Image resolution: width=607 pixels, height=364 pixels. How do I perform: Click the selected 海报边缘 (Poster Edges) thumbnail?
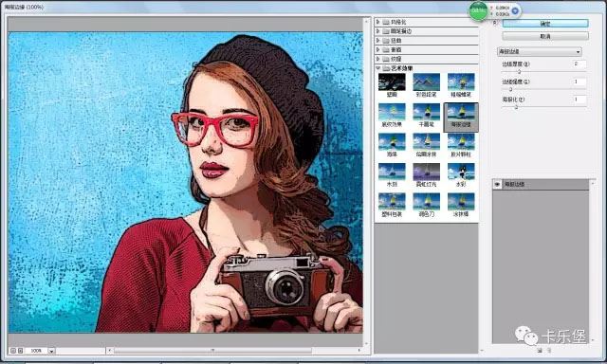(x=461, y=118)
